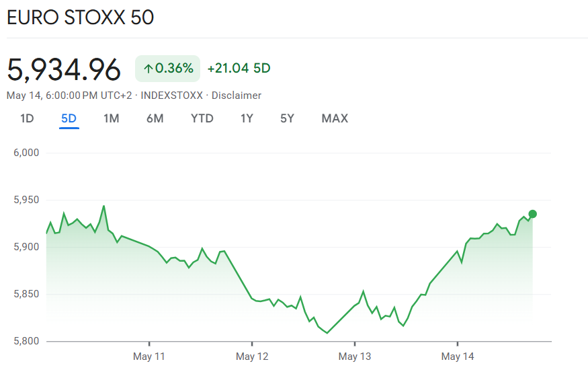Click the May 14, 6:00:00 PM timestamp
The height and width of the screenshot is (372, 588).
pyautogui.click(x=69, y=96)
